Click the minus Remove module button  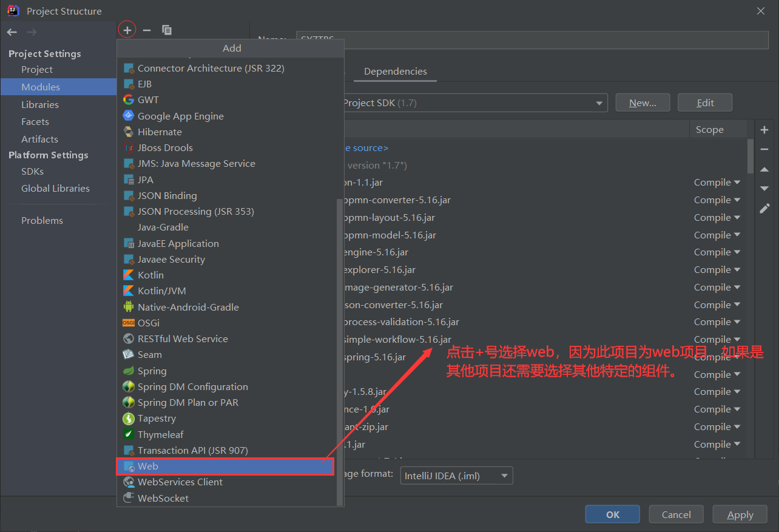point(146,30)
